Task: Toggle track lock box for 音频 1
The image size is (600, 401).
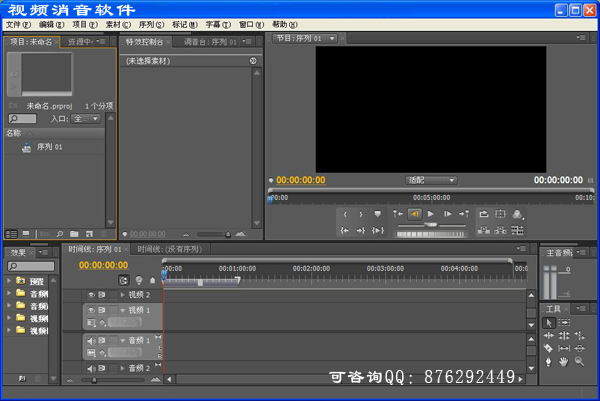Action: 114,341
